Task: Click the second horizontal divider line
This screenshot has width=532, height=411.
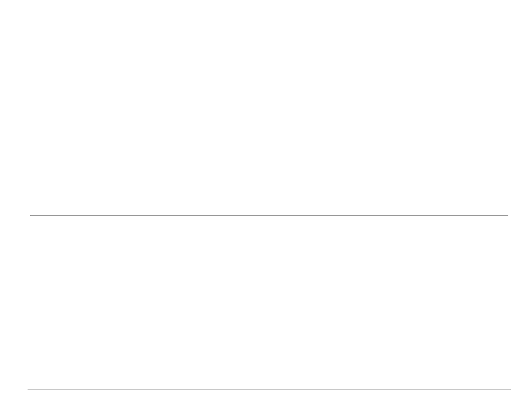Action: click(269, 117)
